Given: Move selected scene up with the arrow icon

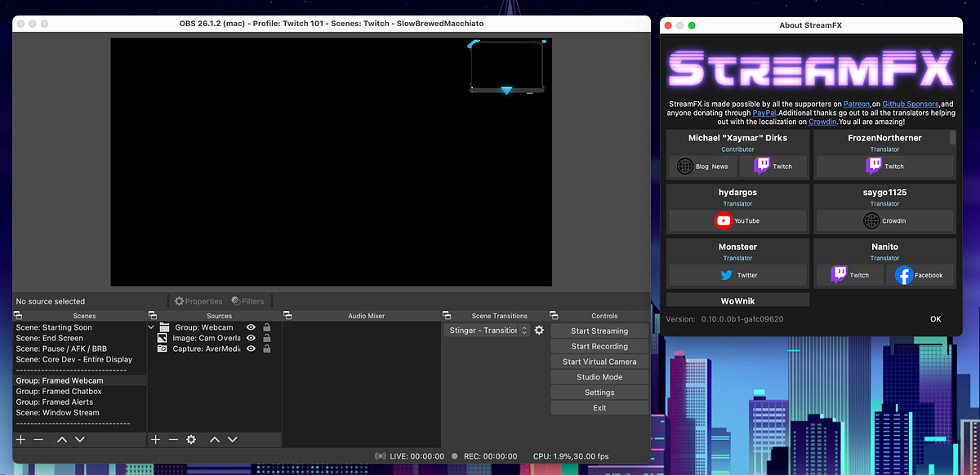Looking at the screenshot, I should tap(61, 439).
